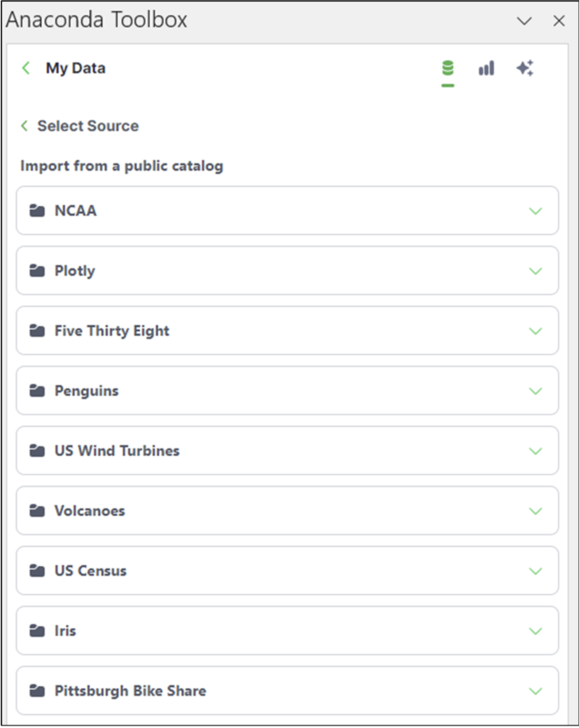Click the back arrow beside My Data
Viewport: 579px width, 728px height.
pyautogui.click(x=26, y=68)
